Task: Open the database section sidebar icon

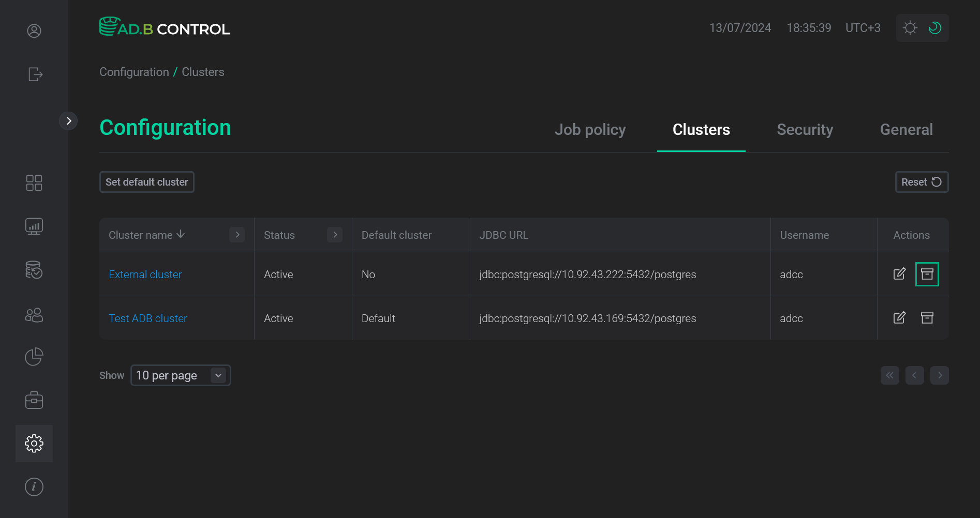Action: [x=34, y=270]
